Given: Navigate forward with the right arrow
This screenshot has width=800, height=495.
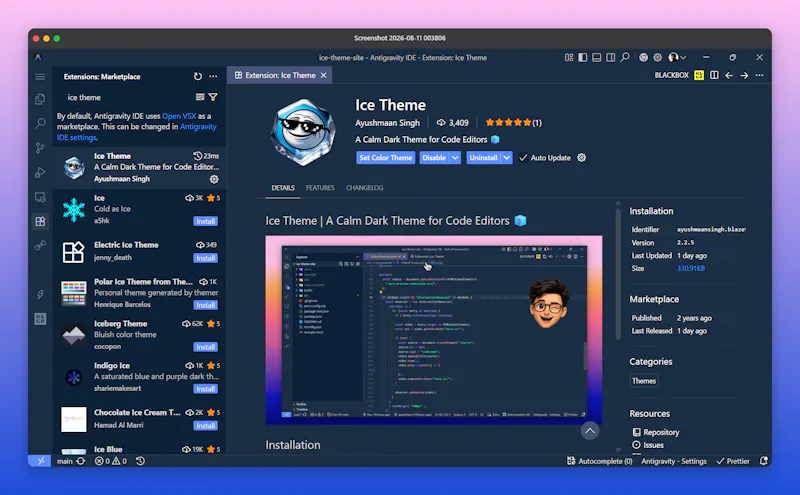Looking at the screenshot, I should coord(744,75).
